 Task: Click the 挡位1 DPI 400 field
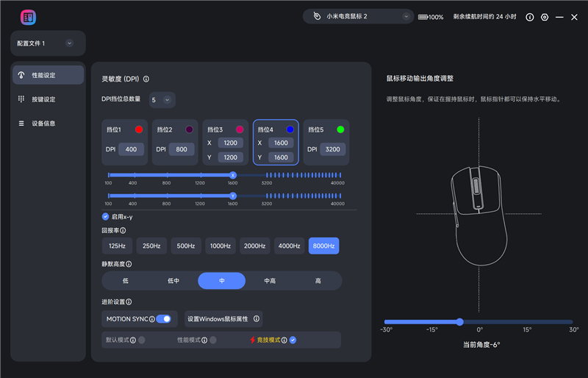(x=131, y=149)
